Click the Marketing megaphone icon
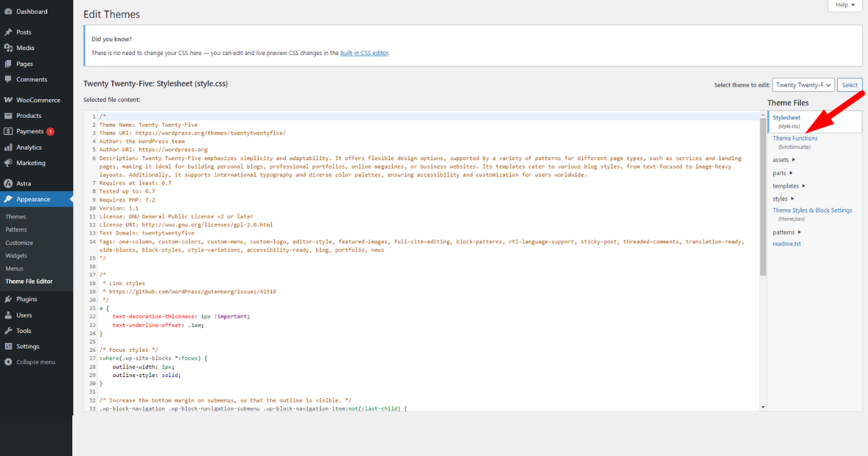 coord(8,163)
